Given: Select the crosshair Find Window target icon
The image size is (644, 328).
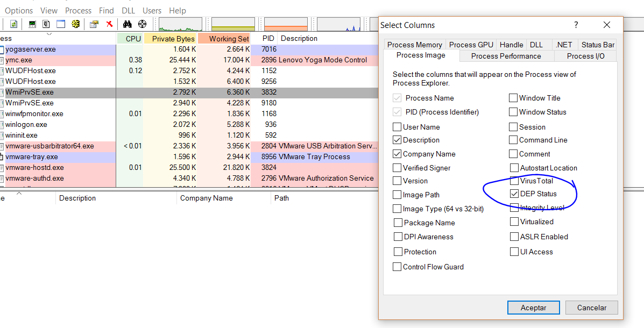Looking at the screenshot, I should (142, 24).
